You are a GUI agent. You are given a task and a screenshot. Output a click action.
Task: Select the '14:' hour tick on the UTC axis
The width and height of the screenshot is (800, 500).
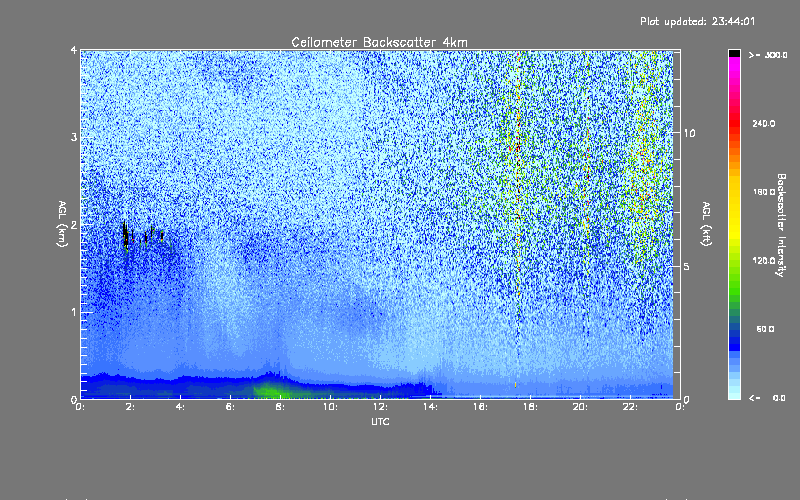coord(431,407)
